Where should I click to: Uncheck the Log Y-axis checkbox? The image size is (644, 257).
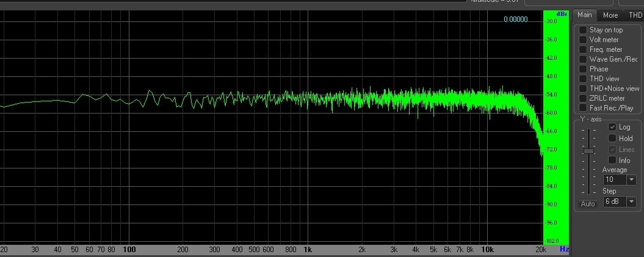click(612, 127)
